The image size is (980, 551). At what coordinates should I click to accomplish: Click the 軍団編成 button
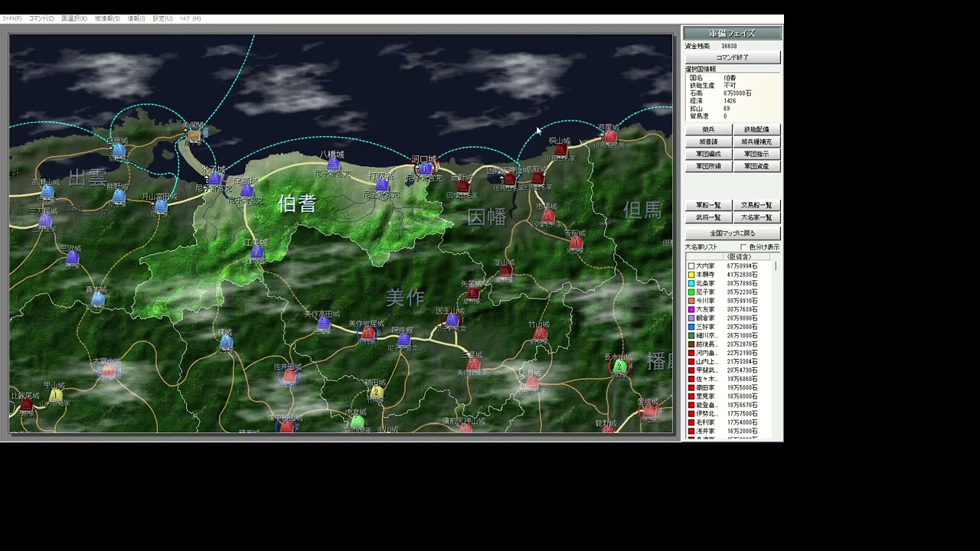(708, 154)
